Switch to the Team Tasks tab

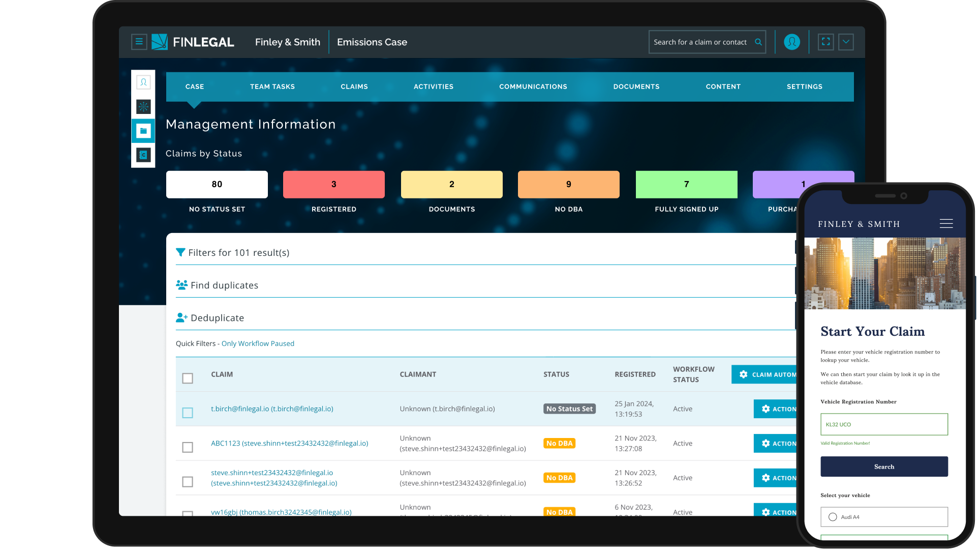[272, 86]
